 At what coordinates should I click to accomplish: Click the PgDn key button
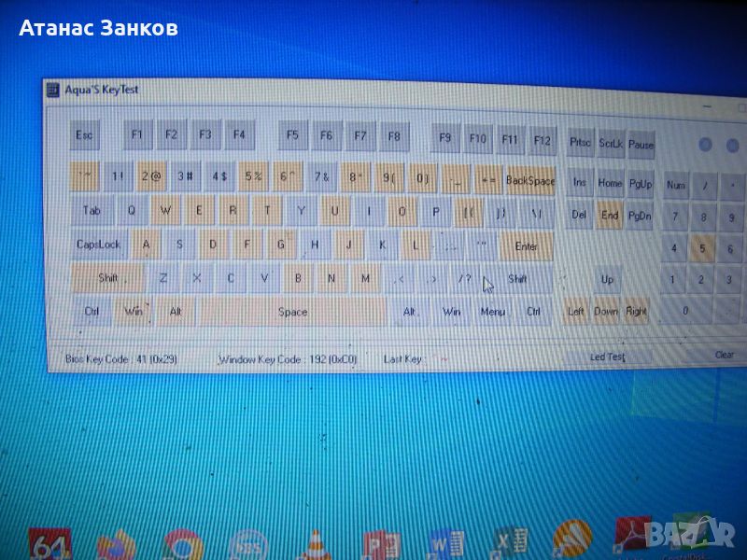[x=640, y=217]
